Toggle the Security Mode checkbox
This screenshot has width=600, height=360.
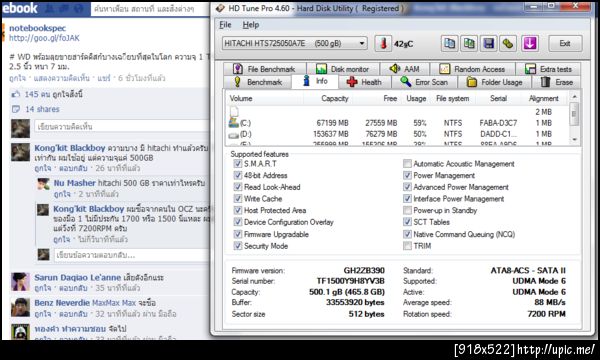[238, 246]
